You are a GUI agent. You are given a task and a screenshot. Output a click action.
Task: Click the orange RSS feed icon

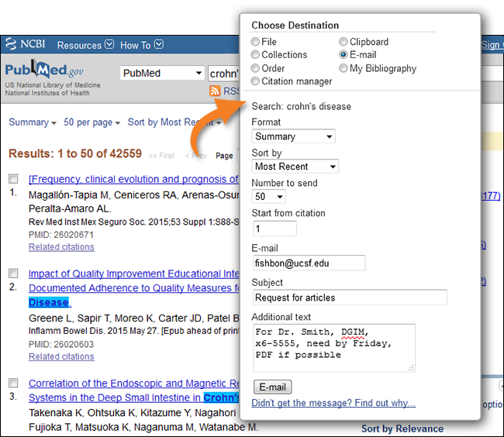[215, 91]
